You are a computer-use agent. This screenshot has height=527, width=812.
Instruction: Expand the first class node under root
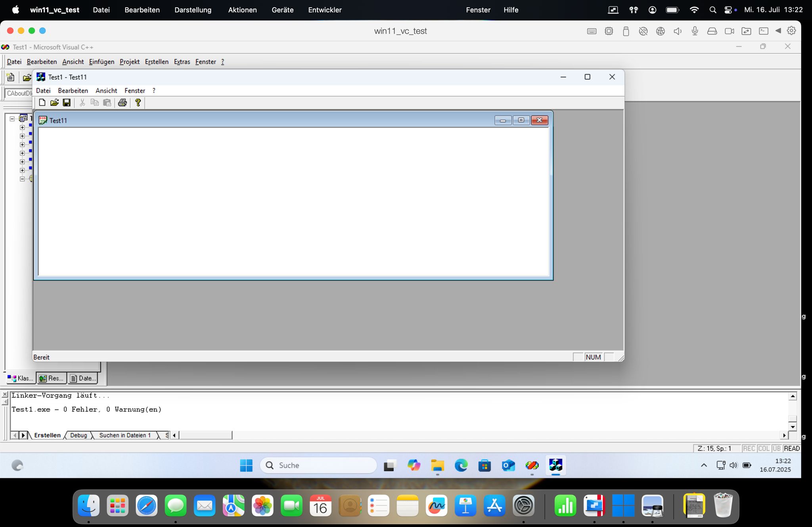22,127
